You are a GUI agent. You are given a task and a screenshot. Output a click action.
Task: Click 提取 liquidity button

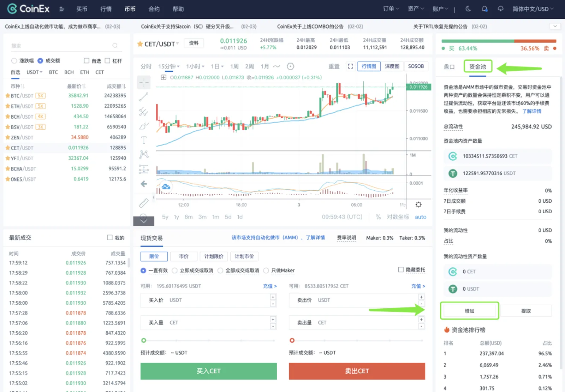tap(526, 311)
